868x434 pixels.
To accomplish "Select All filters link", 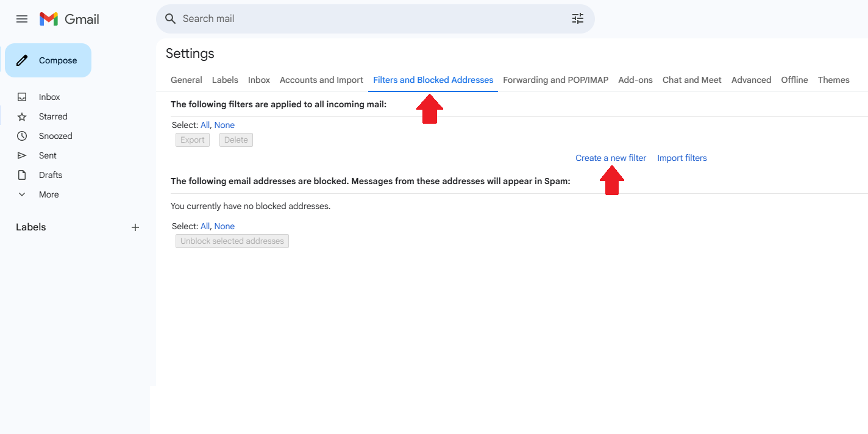I will tap(205, 125).
